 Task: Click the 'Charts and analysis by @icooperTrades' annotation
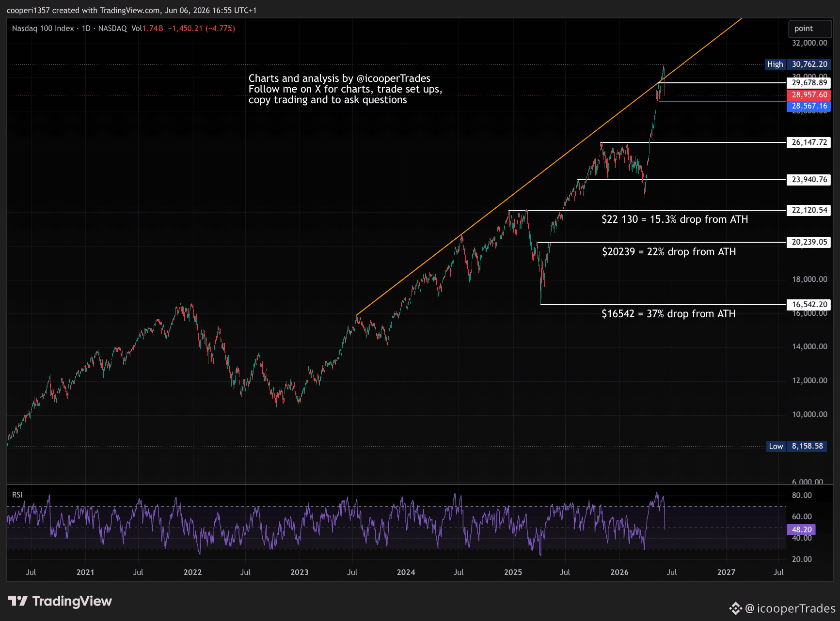(339, 78)
